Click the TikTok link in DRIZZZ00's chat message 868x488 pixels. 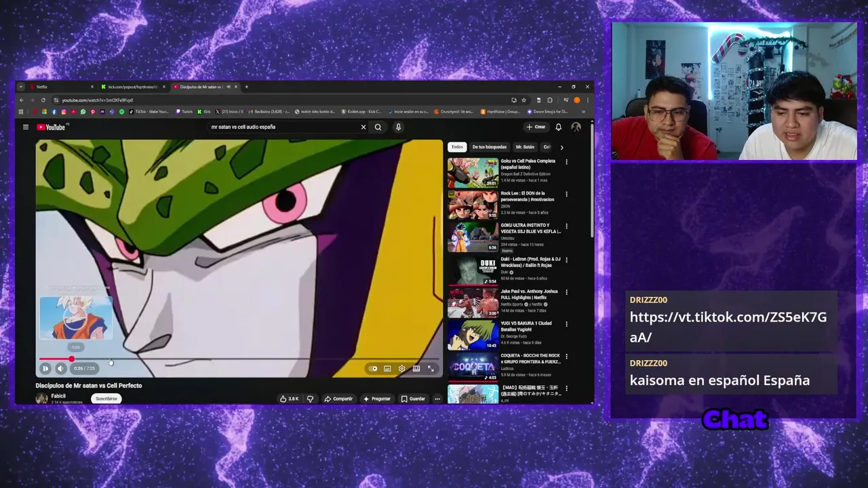click(728, 327)
